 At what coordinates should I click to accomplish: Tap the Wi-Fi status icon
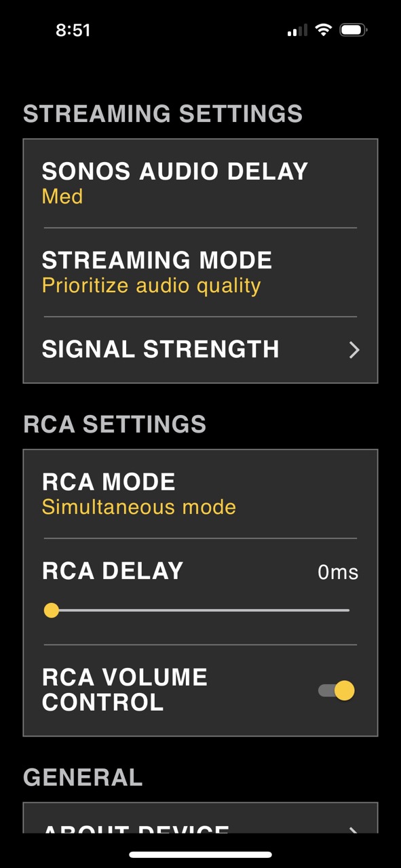[324, 30]
